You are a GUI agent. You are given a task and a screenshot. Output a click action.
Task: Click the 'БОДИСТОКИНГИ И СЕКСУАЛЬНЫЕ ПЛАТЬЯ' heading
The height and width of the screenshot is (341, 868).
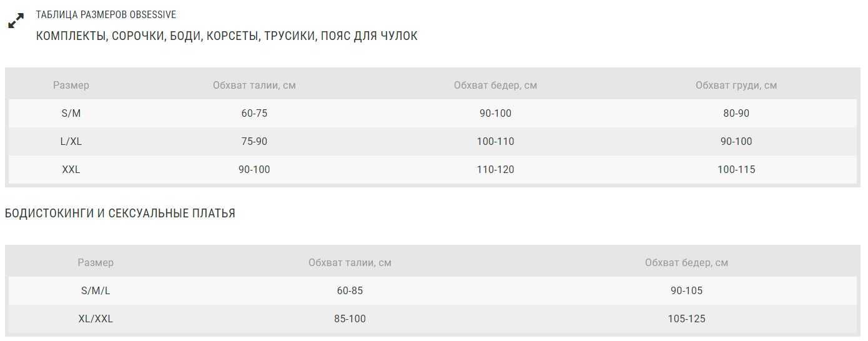pyautogui.click(x=120, y=214)
